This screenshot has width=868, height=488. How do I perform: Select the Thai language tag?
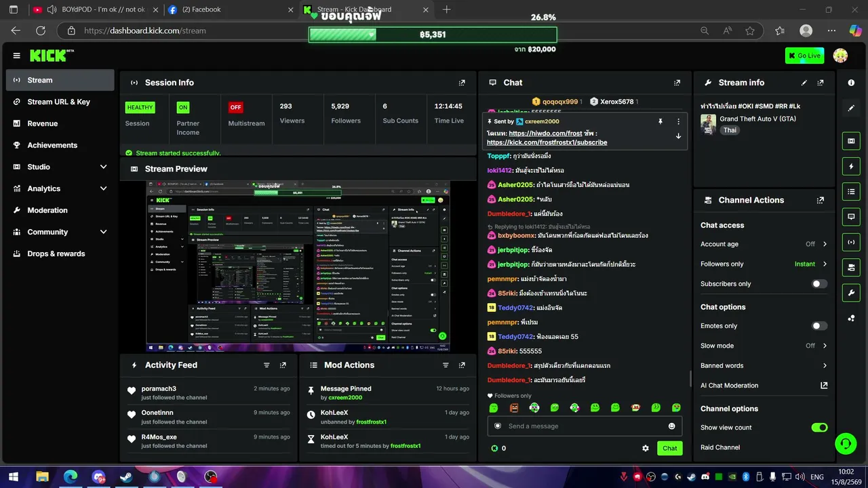click(x=730, y=130)
